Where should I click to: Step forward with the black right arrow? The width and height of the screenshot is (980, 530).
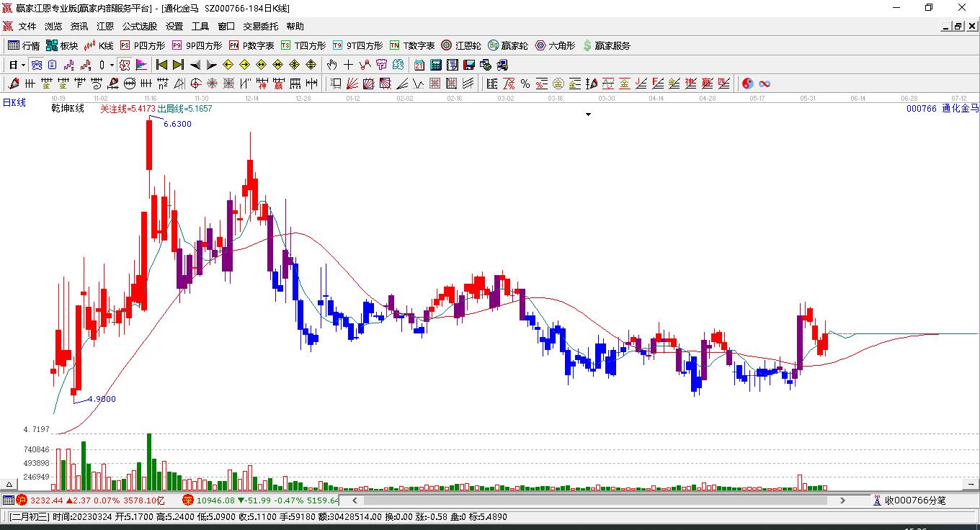pos(211,65)
